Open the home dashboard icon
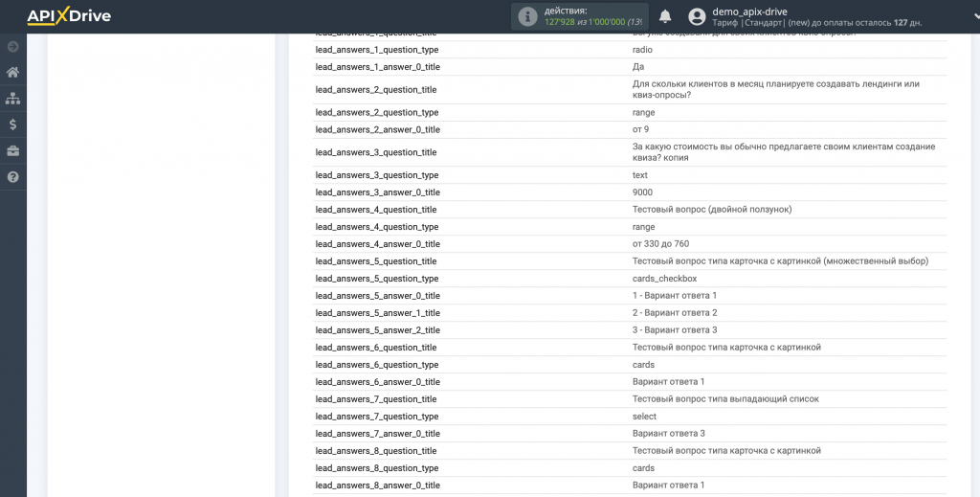The width and height of the screenshot is (980, 497). point(12,72)
